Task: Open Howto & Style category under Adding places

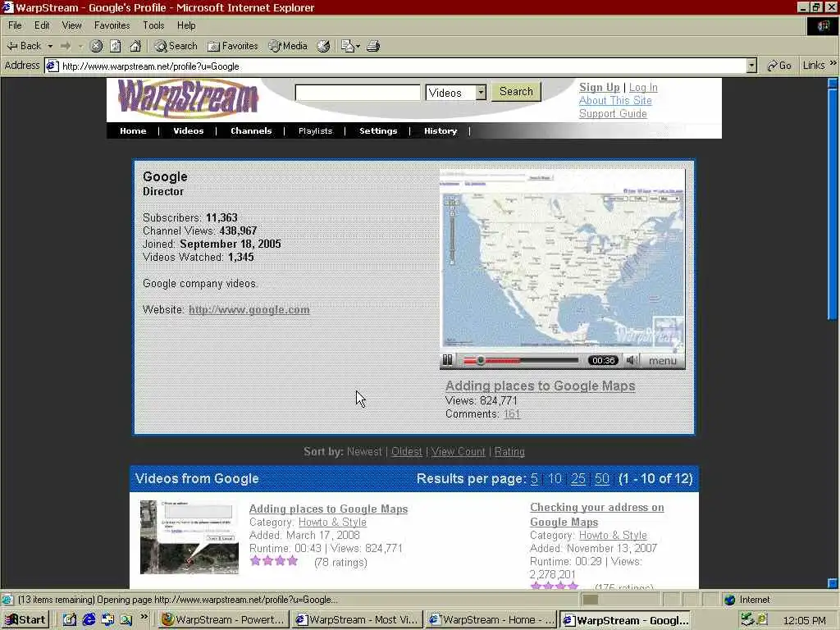Action: tap(332, 522)
